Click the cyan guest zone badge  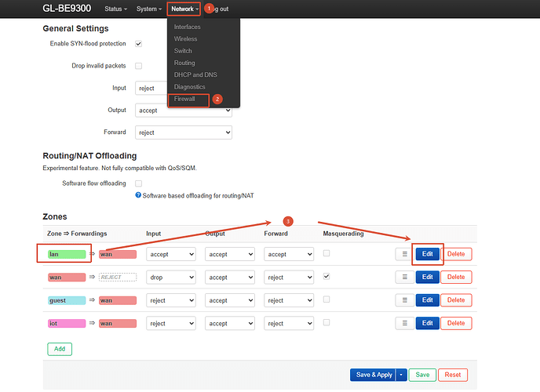coord(67,300)
